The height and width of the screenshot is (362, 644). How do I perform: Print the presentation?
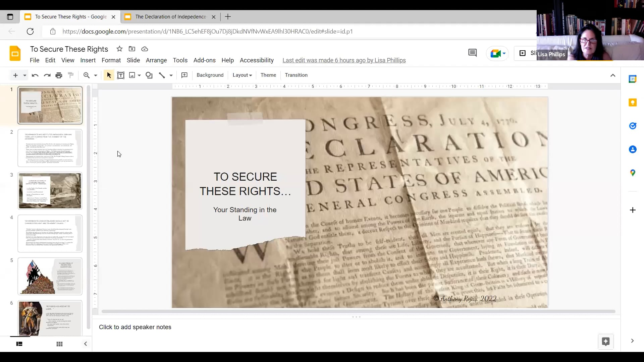click(59, 75)
